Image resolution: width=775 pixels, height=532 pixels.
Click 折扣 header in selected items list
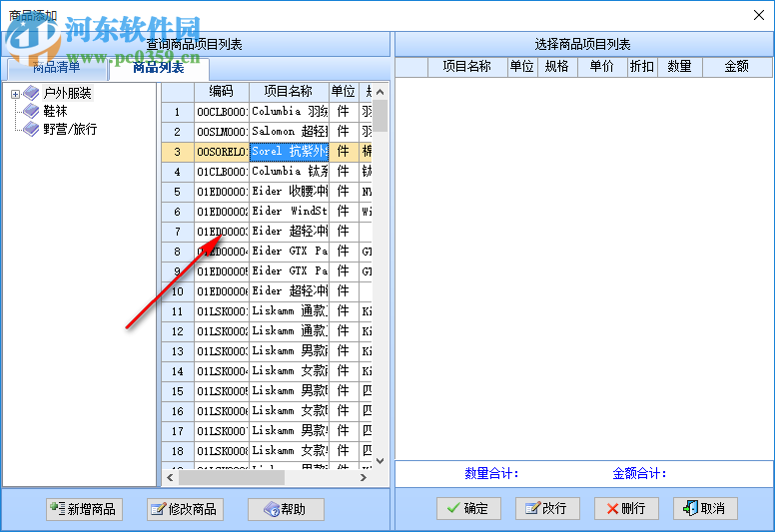[642, 67]
